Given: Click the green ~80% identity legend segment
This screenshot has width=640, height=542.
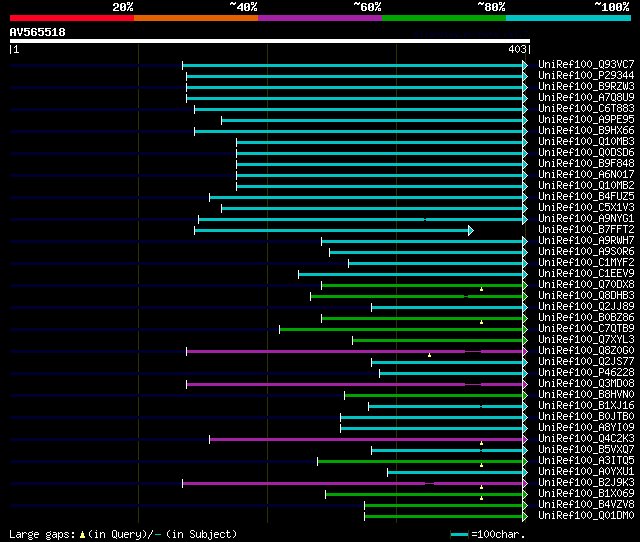Looking at the screenshot, I should (x=444, y=18).
